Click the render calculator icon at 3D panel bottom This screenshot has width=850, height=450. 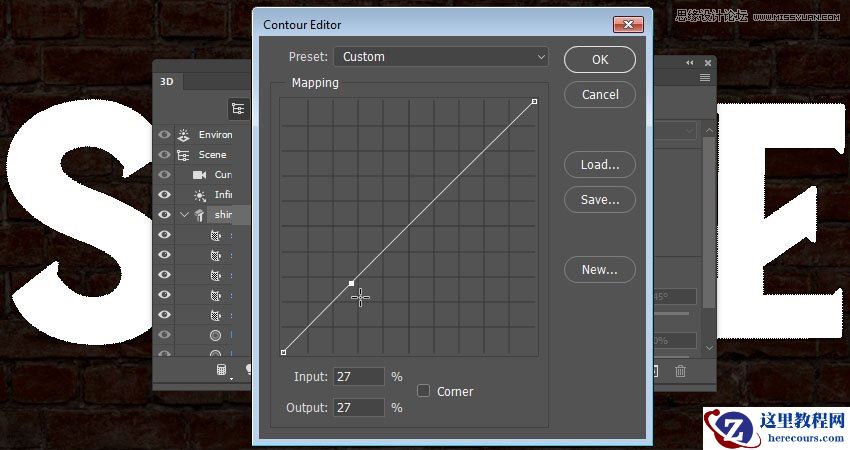pos(222,370)
